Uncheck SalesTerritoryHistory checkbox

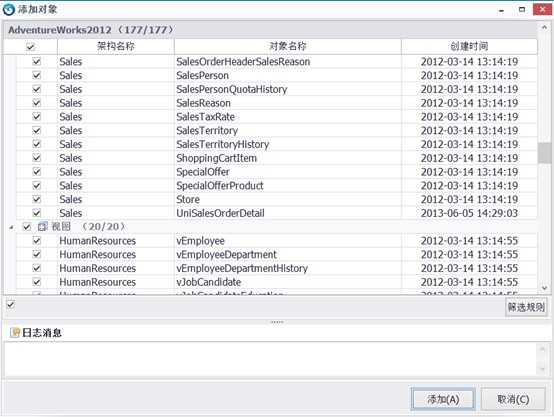36,144
